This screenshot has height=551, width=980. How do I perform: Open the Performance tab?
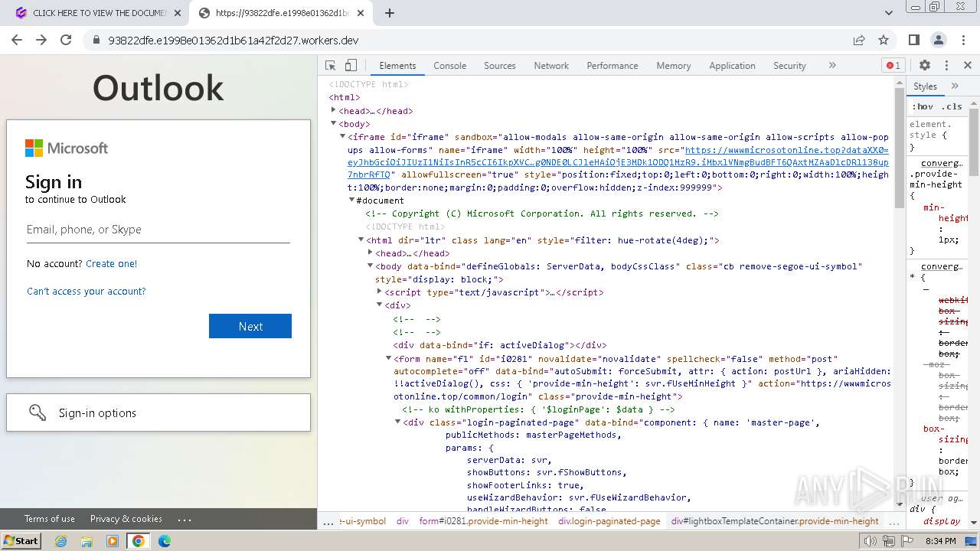612,66
